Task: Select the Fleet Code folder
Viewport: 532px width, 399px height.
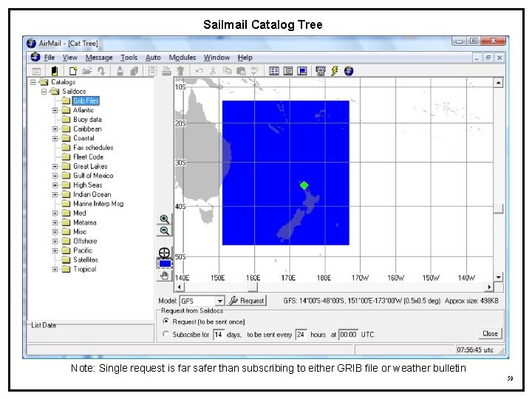Action: 88,157
